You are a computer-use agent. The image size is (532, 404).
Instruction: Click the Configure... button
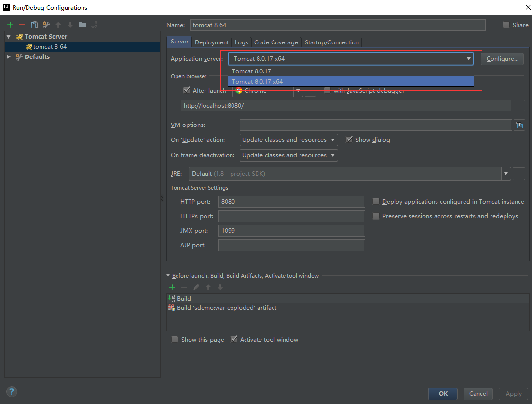[502, 59]
